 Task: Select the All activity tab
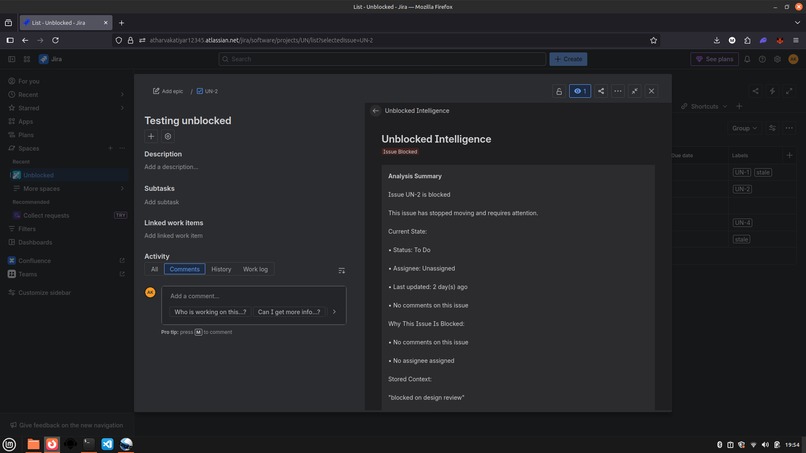[154, 269]
